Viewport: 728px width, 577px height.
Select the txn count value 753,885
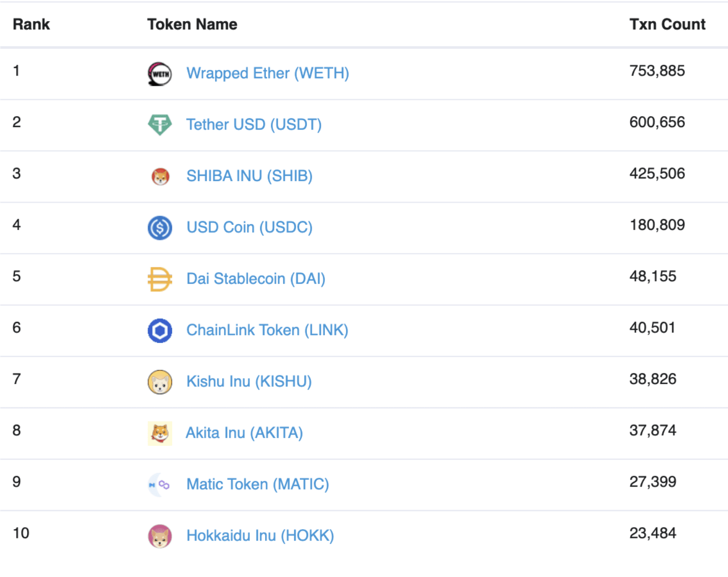[x=657, y=71]
